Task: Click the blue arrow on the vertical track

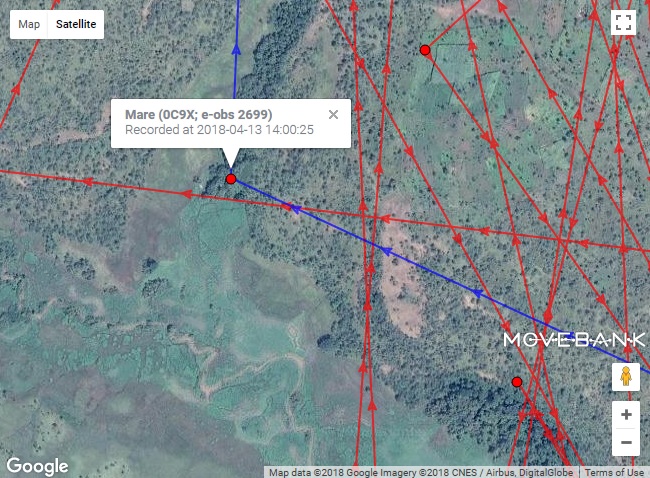Action: point(236,50)
